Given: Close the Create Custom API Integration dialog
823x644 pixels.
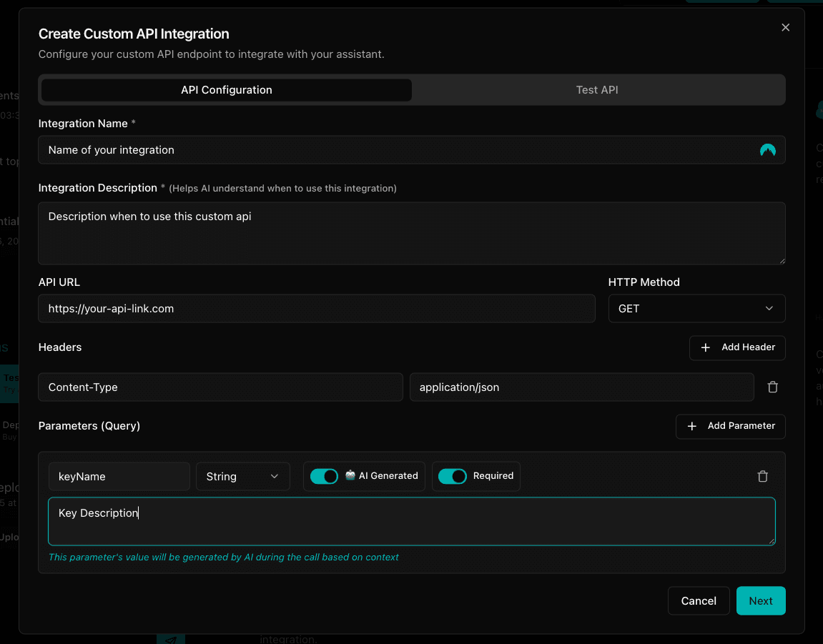Looking at the screenshot, I should click(785, 27).
